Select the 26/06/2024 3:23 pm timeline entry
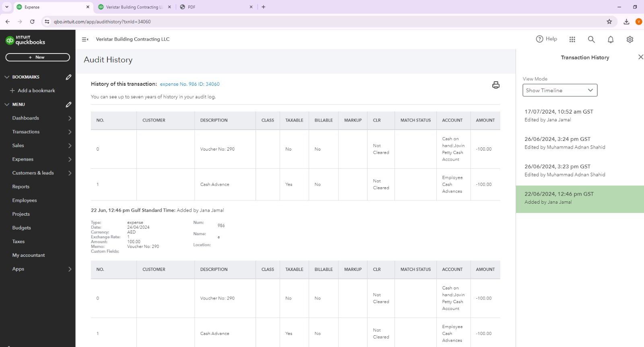Image resolution: width=644 pixels, height=347 pixels. (580, 170)
